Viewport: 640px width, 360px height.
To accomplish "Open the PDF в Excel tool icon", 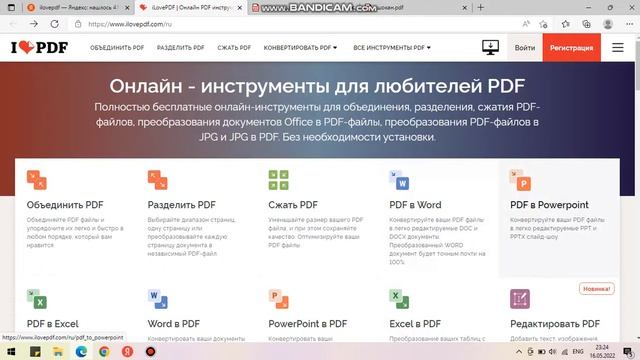I will point(37,299).
